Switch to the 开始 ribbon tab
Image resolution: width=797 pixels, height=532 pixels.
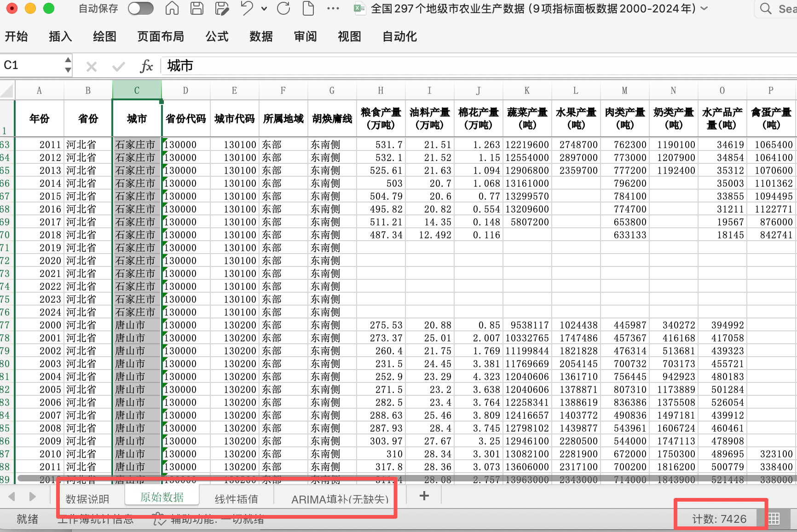click(17, 36)
